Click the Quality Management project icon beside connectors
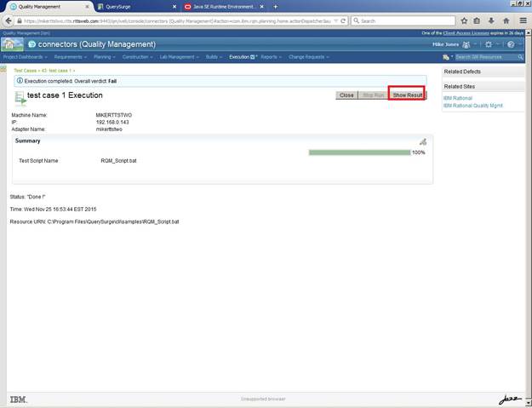The height and width of the screenshot is (408, 532). tap(31, 44)
